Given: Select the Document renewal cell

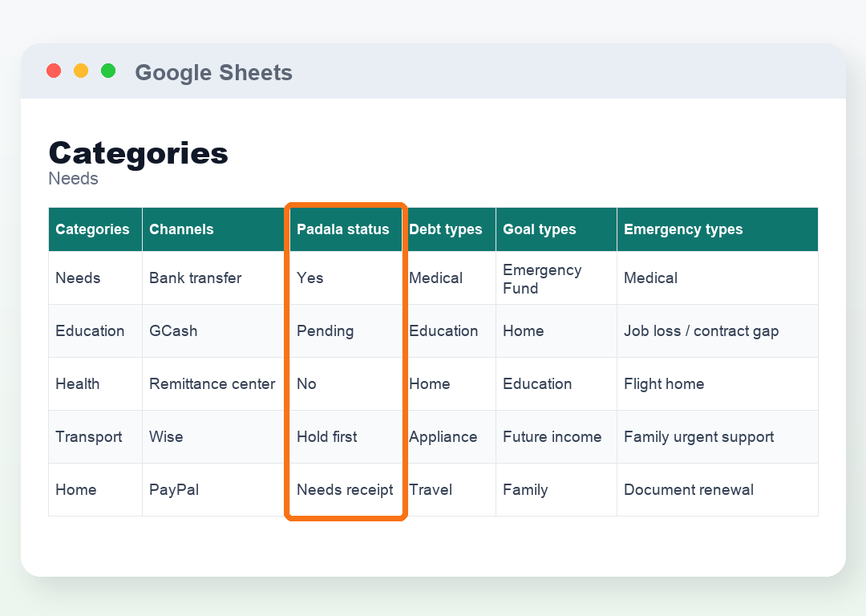Looking at the screenshot, I should [x=718, y=490].
